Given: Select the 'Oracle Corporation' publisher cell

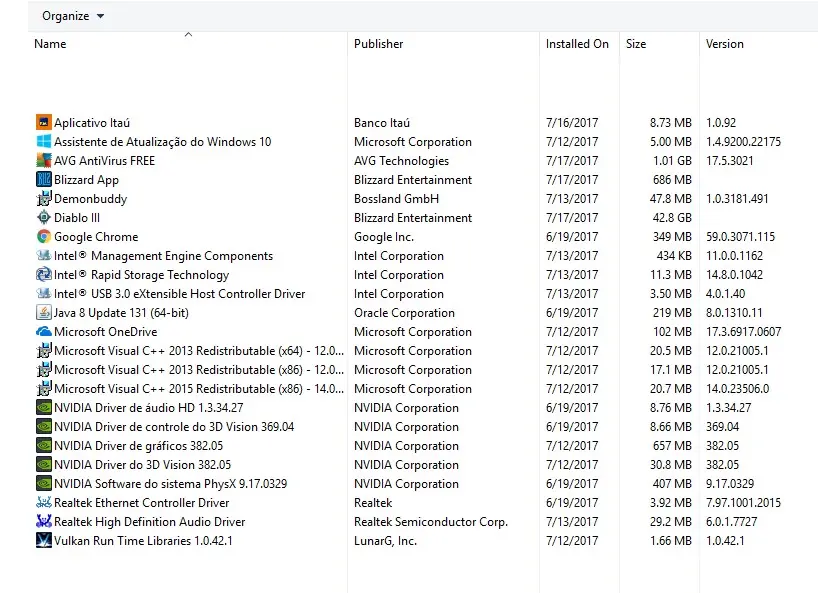Looking at the screenshot, I should pyautogui.click(x=404, y=313).
